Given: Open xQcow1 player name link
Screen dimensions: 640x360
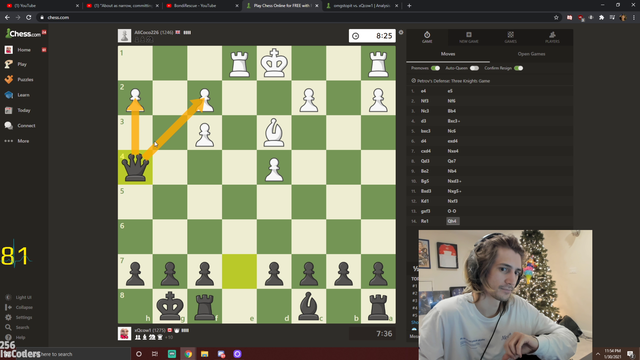Looking at the screenshot, I should (x=144, y=330).
